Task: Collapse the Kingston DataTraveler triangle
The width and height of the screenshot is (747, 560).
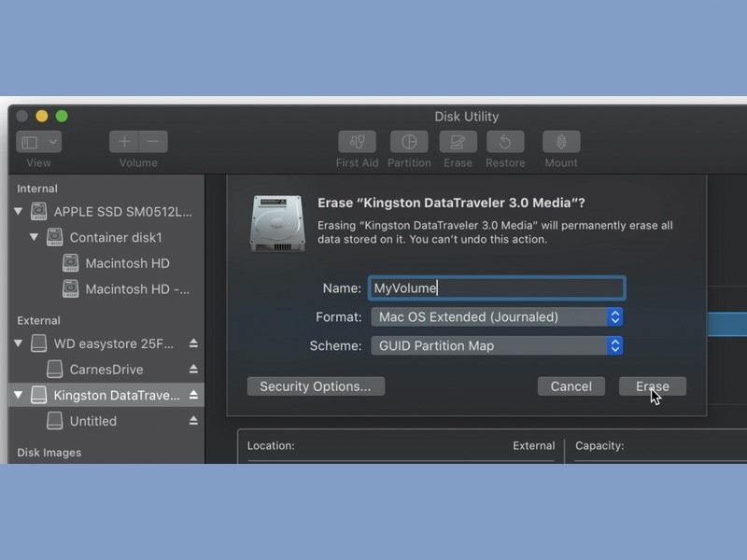Action: (19, 395)
